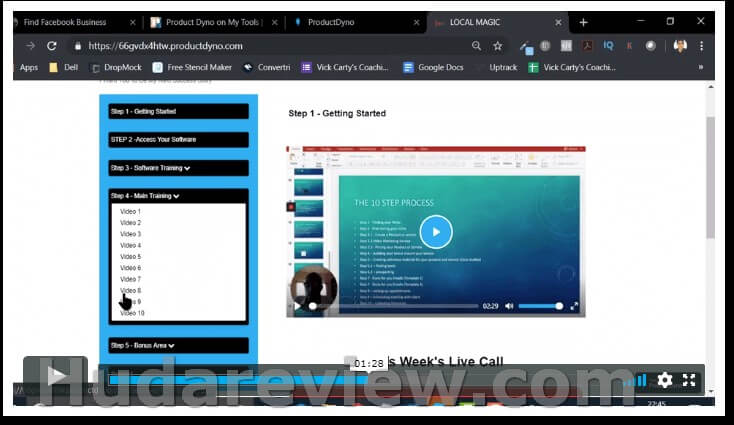734x425 pixels.
Task: Close the ProductDyno tab
Action: 416,22
